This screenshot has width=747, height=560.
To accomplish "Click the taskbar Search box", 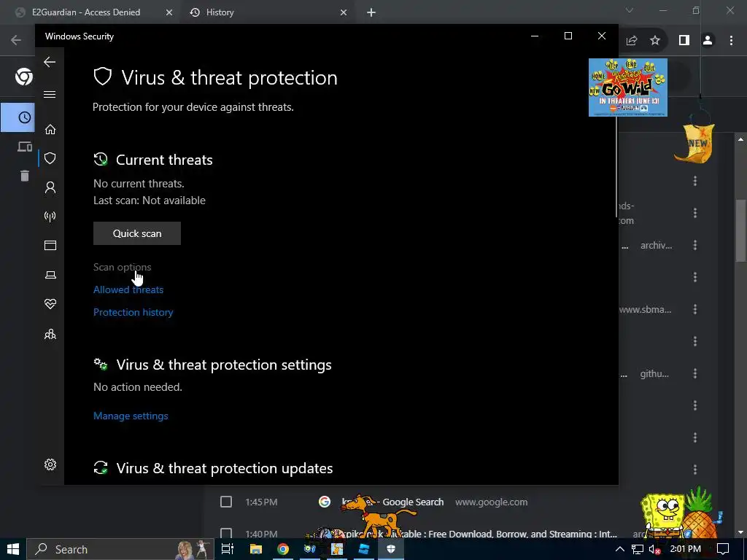I will click(120, 549).
